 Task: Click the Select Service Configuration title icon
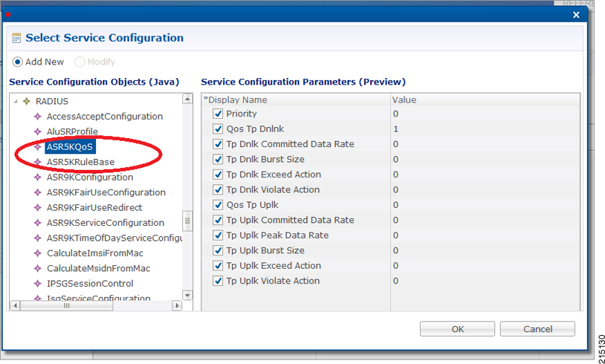click(x=16, y=38)
